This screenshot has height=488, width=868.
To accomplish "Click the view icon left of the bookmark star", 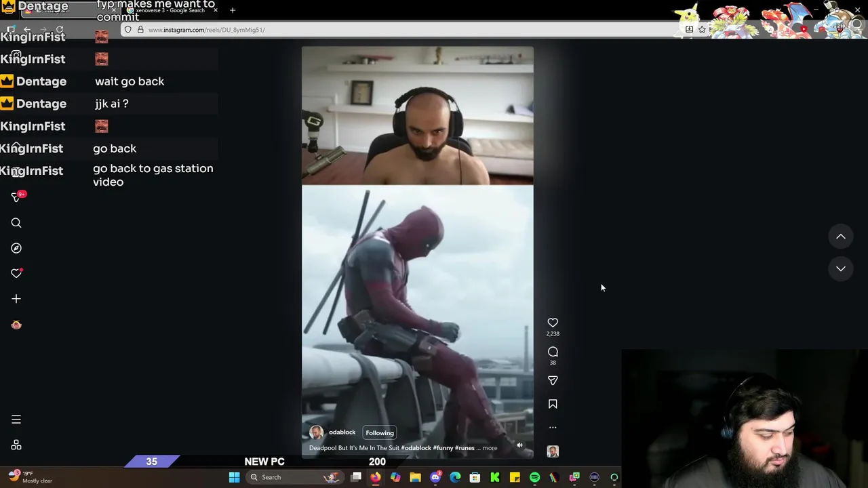I will point(689,29).
